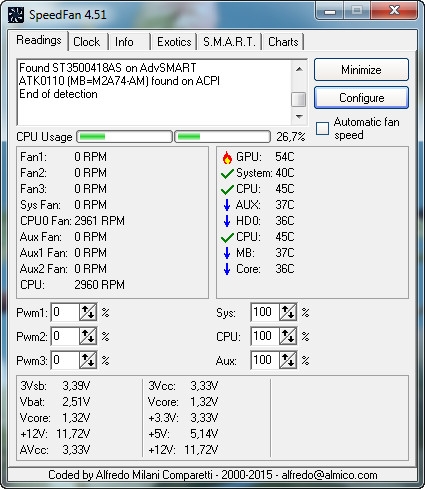The width and height of the screenshot is (425, 489).
Task: Enable the Automatic fan speed checkbox
Action: tap(322, 128)
